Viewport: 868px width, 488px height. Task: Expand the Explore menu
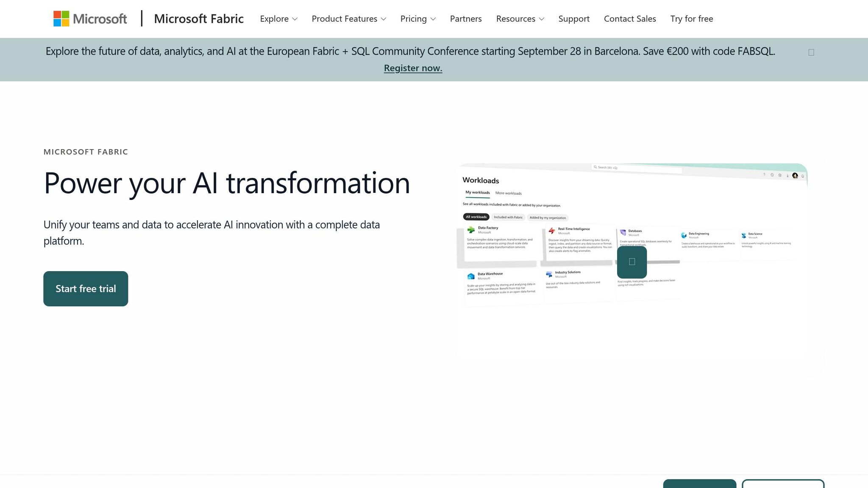(278, 19)
